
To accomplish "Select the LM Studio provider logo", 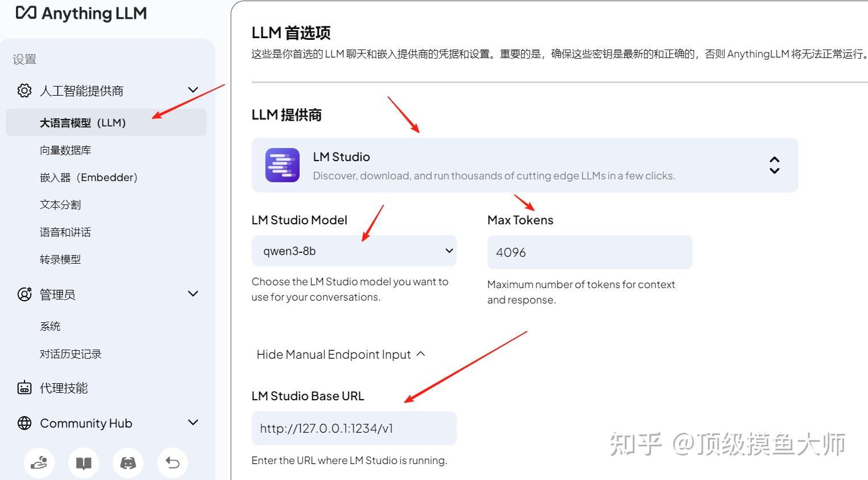I will (x=282, y=165).
